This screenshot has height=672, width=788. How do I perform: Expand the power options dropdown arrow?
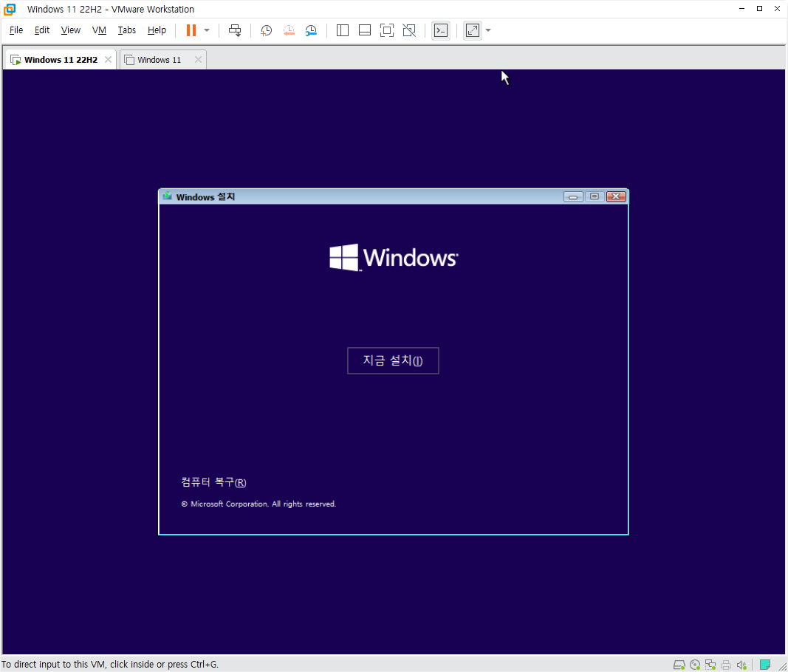[207, 30]
